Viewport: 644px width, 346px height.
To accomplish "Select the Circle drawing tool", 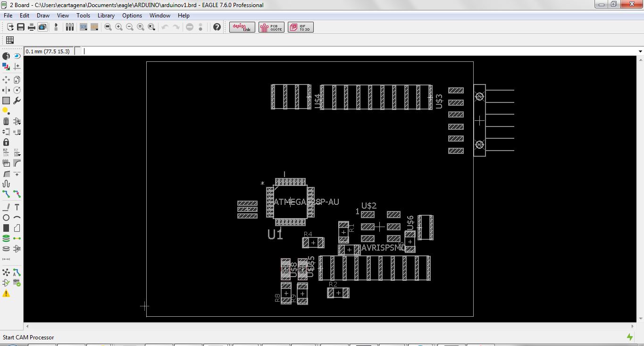I will tap(6, 218).
